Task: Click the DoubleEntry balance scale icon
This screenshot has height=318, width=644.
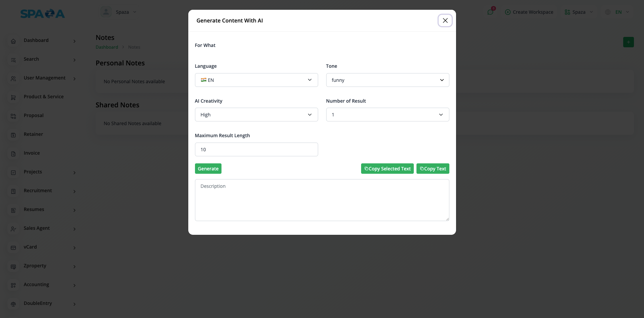Action: tap(13, 304)
